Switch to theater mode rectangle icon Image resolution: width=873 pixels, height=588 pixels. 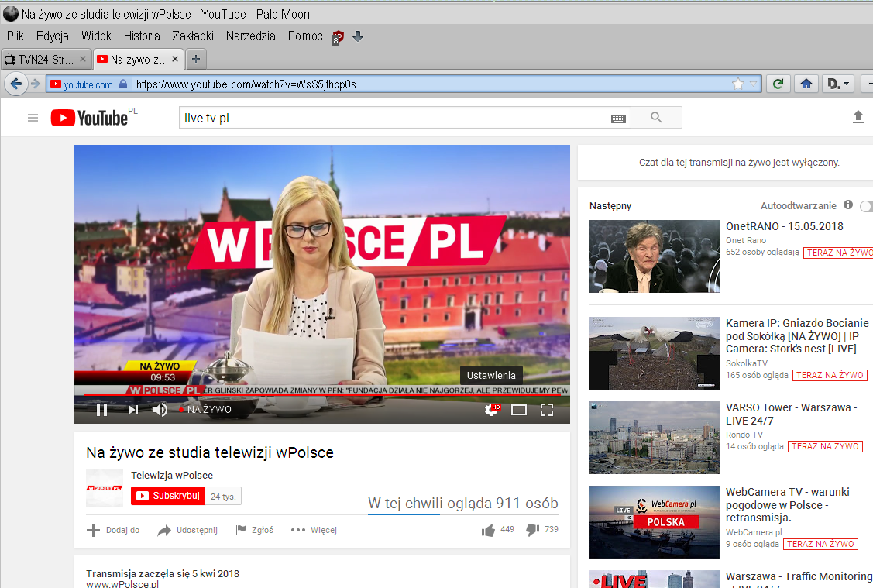tap(519, 410)
